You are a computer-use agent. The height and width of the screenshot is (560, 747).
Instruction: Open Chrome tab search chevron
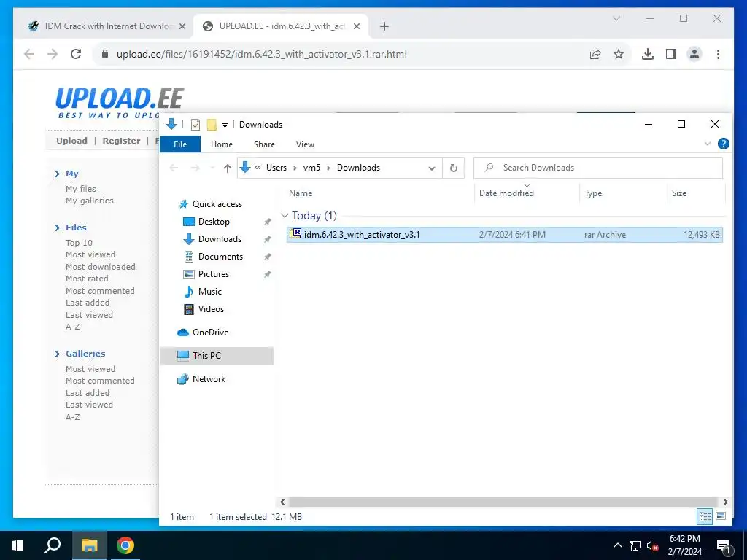click(616, 18)
